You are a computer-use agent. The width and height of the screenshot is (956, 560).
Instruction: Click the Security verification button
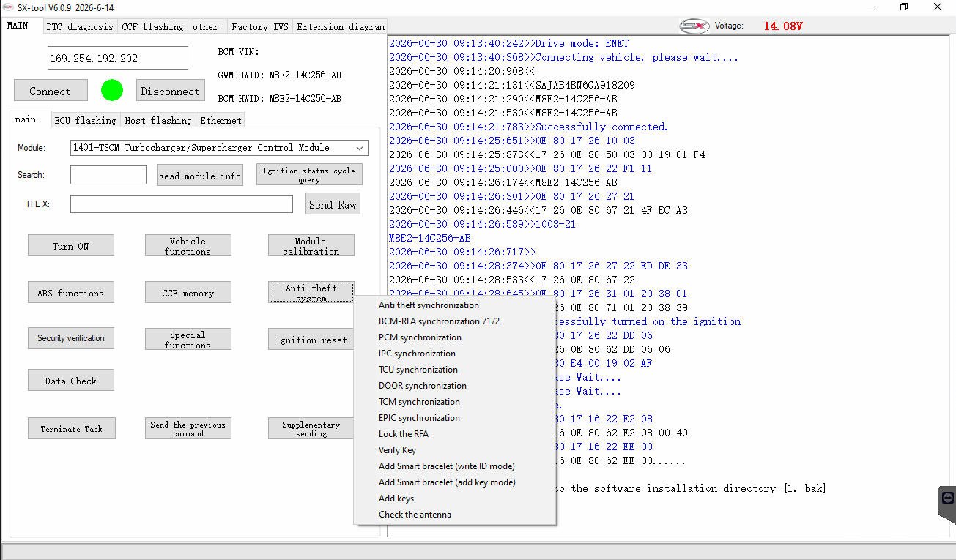(71, 338)
